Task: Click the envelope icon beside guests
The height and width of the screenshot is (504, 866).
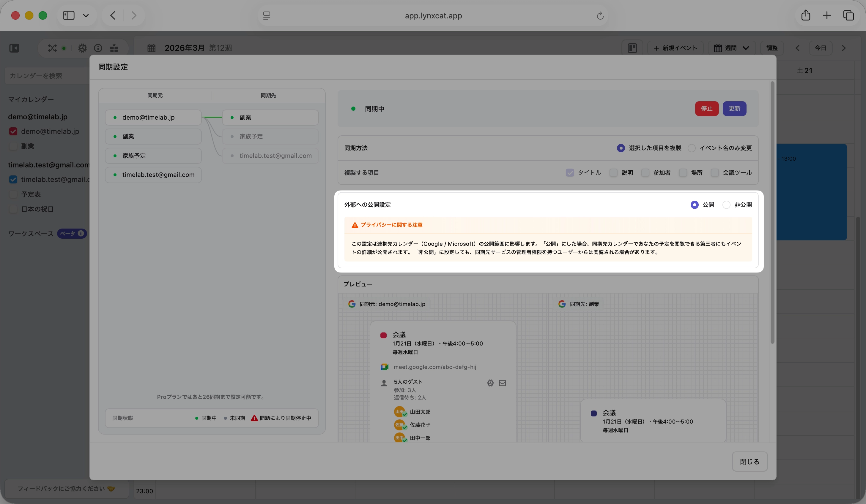Action: (503, 383)
